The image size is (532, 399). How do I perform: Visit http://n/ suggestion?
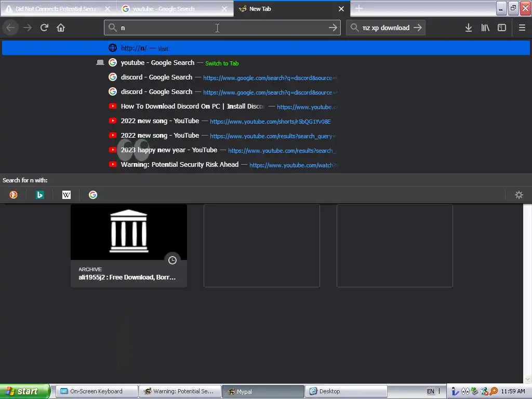(x=266, y=48)
